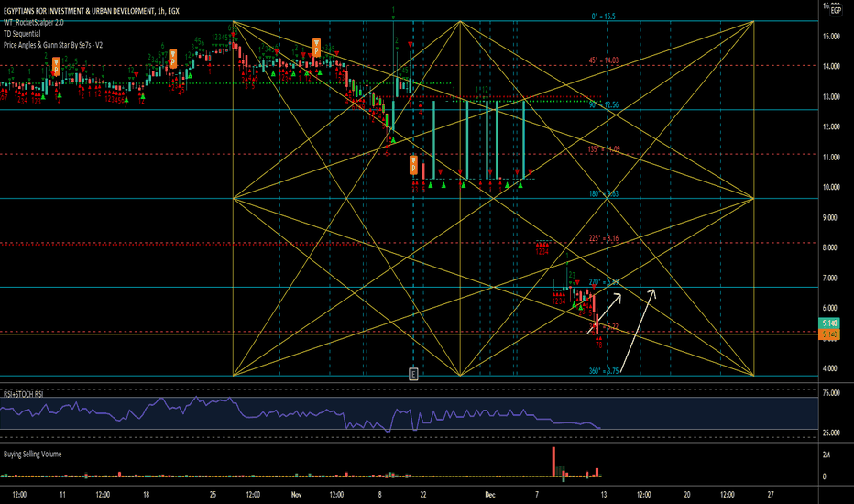The height and width of the screenshot is (504, 854).
Task: Click the 10.000 price scale value
Action: click(x=831, y=187)
